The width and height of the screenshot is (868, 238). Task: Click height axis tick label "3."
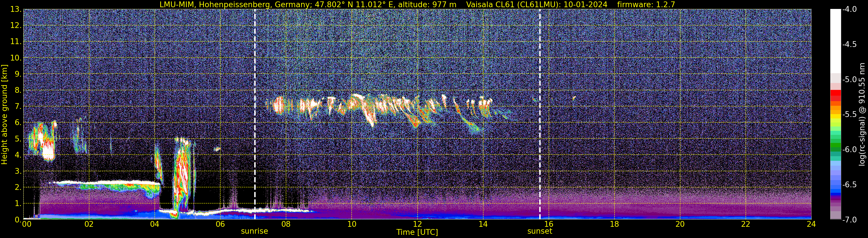point(18,171)
